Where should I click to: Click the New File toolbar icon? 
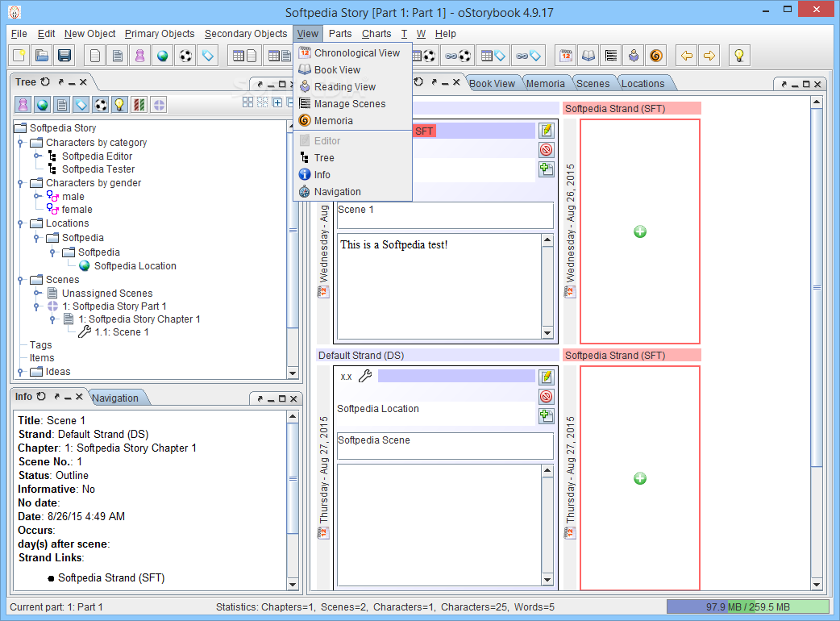(19, 55)
